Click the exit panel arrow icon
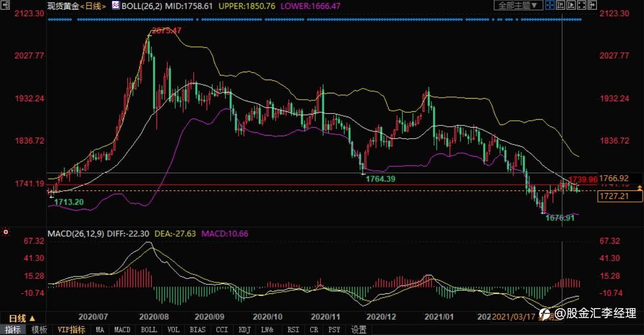The width and height of the screenshot is (644, 335). click(x=592, y=5)
